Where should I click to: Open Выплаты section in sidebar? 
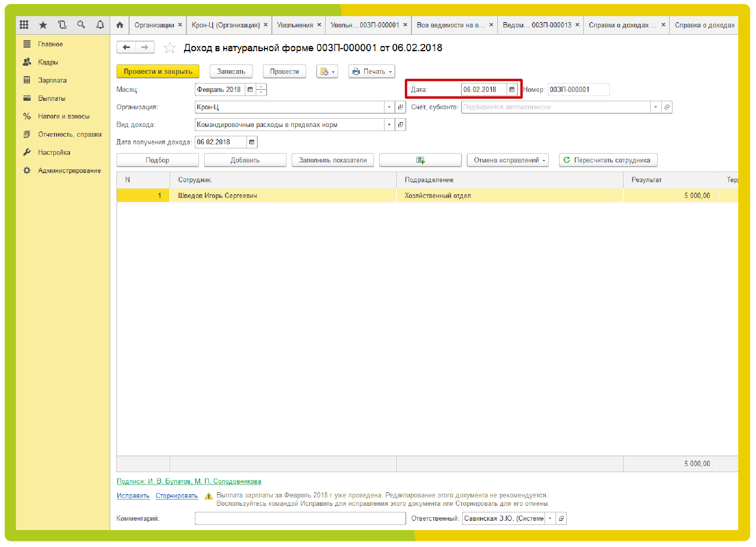pos(52,98)
